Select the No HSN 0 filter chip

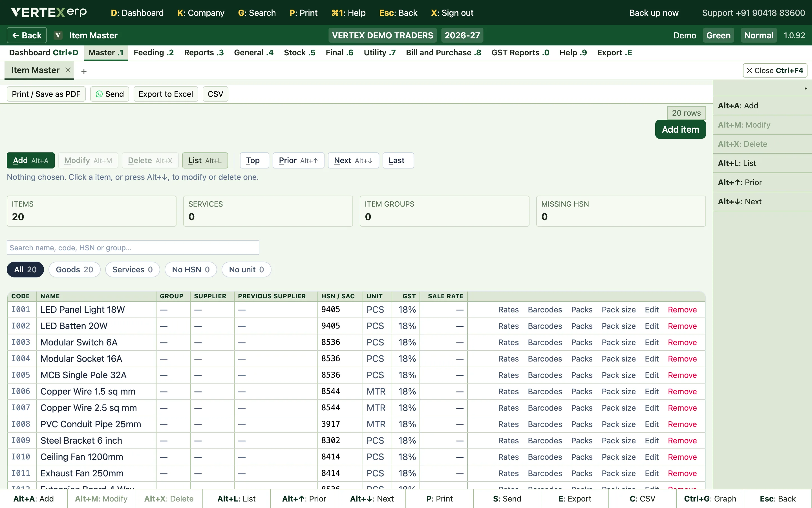pyautogui.click(x=191, y=270)
